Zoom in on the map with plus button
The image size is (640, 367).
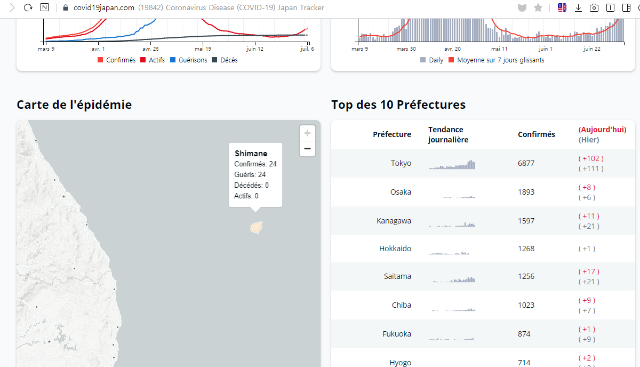pos(307,133)
